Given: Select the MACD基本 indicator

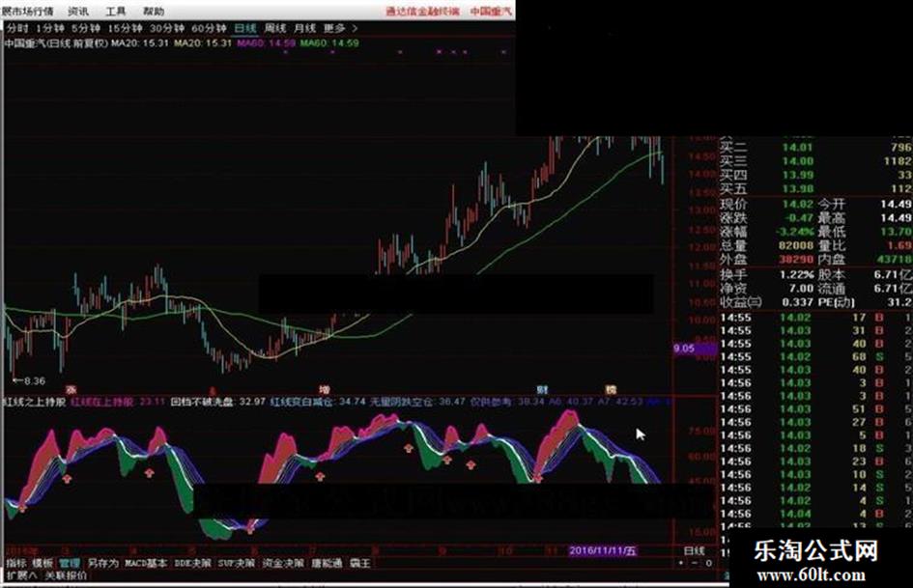Looking at the screenshot, I should pyautogui.click(x=146, y=563).
